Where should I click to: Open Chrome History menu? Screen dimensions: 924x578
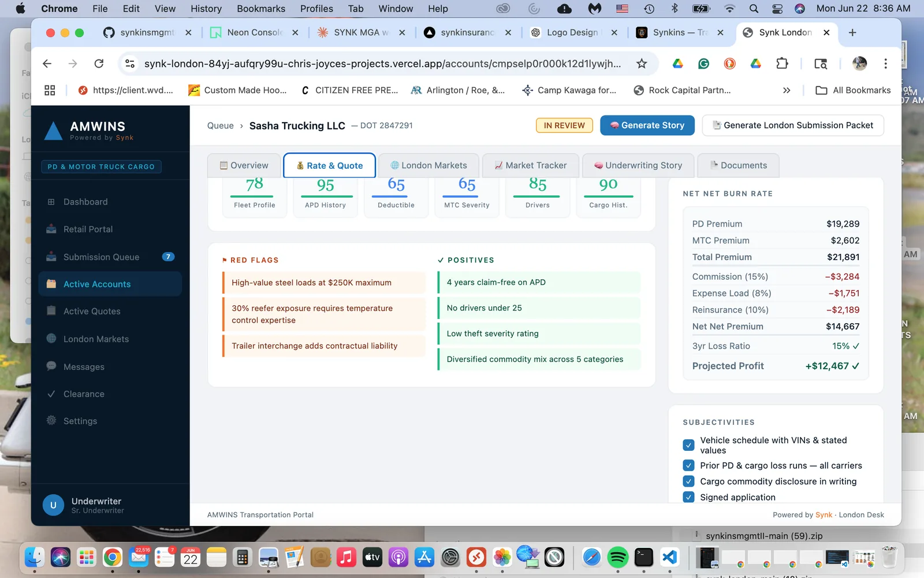click(206, 9)
